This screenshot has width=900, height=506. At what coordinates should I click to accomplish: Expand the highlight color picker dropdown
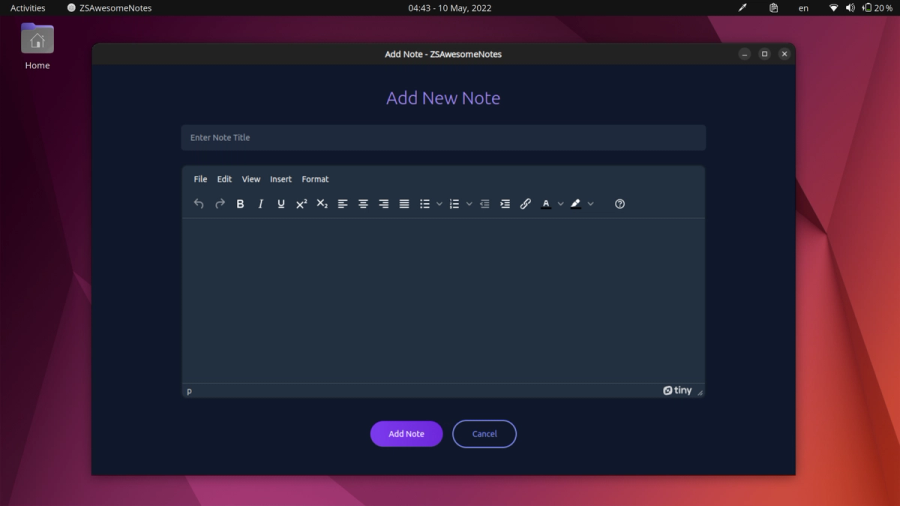point(591,204)
